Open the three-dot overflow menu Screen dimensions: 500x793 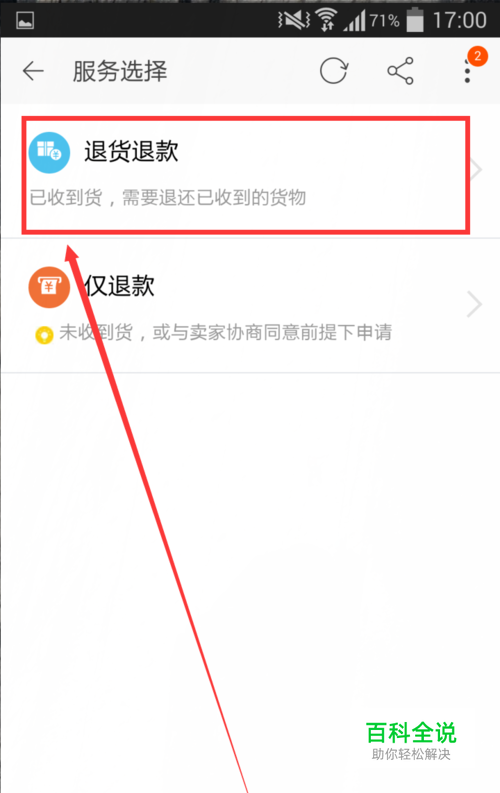(x=467, y=71)
